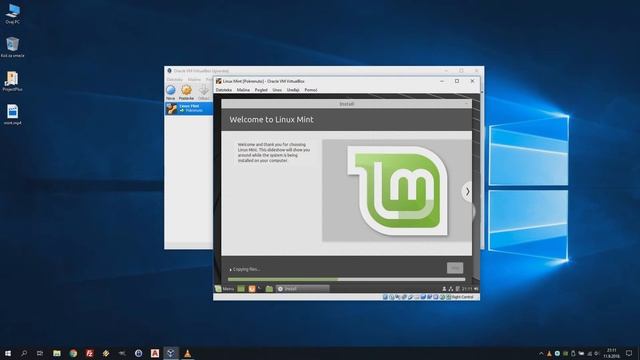Expand the Copying files details triangle
The width and height of the screenshot is (640, 360).
[x=230, y=269]
